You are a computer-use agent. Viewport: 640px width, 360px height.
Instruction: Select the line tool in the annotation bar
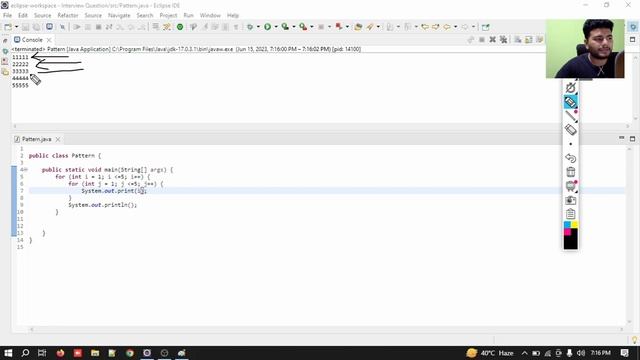point(570,116)
